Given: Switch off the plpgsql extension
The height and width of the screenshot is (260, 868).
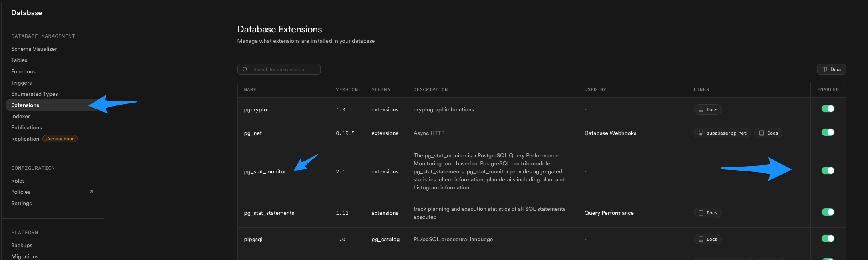Looking at the screenshot, I should [828, 238].
